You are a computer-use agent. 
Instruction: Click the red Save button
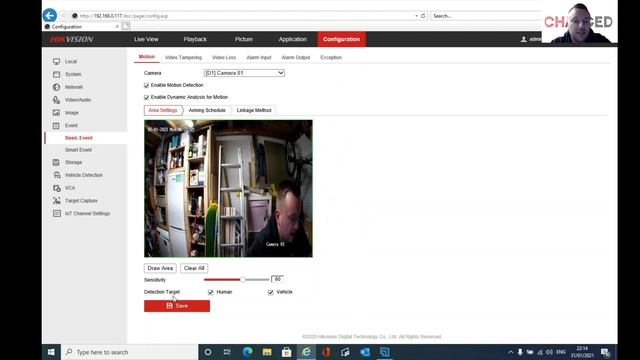pyautogui.click(x=177, y=306)
